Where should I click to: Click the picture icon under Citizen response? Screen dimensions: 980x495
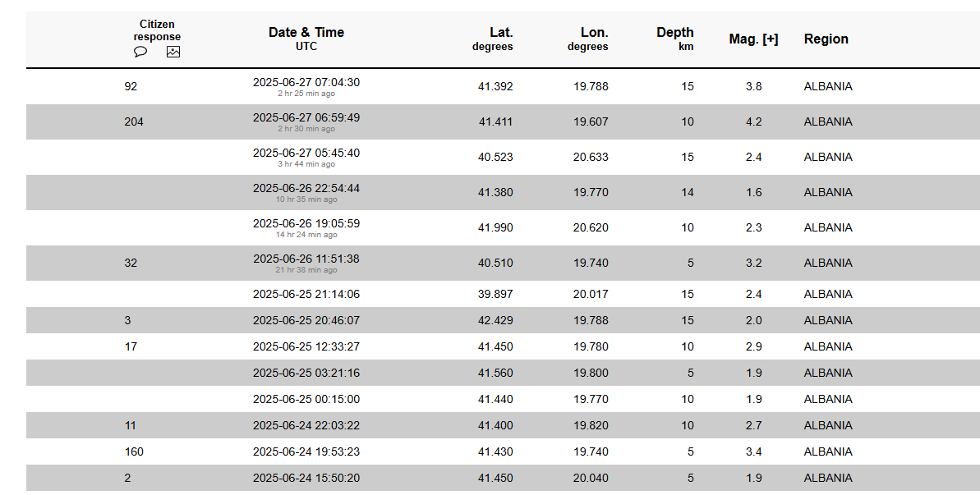[173, 52]
